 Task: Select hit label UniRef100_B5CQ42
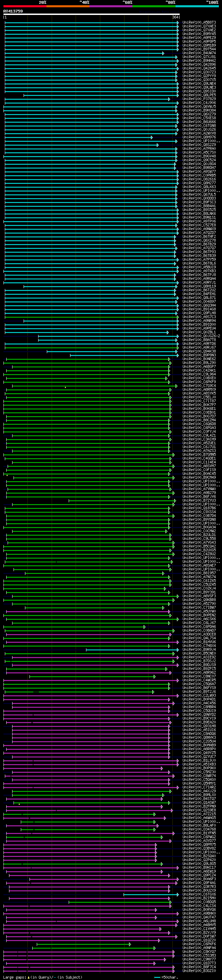[199, 546]
